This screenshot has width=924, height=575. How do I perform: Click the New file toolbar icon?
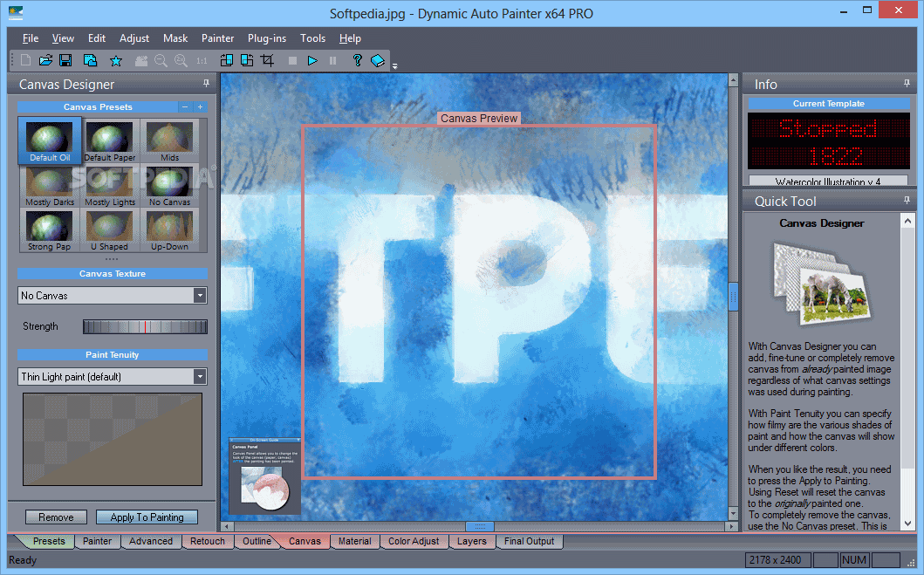[25, 60]
